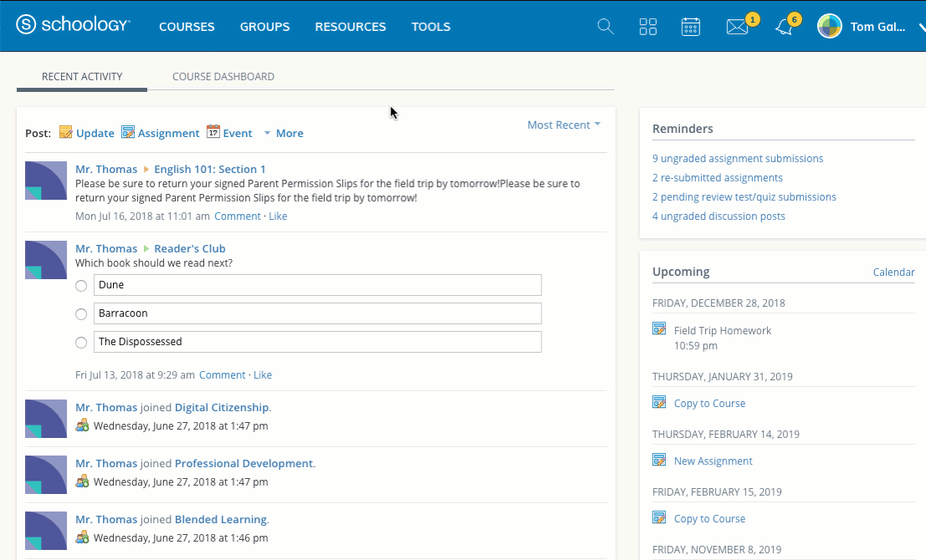Expand the Most Recent filter dropdown
Screen dimensions: 926x560
click(x=564, y=125)
